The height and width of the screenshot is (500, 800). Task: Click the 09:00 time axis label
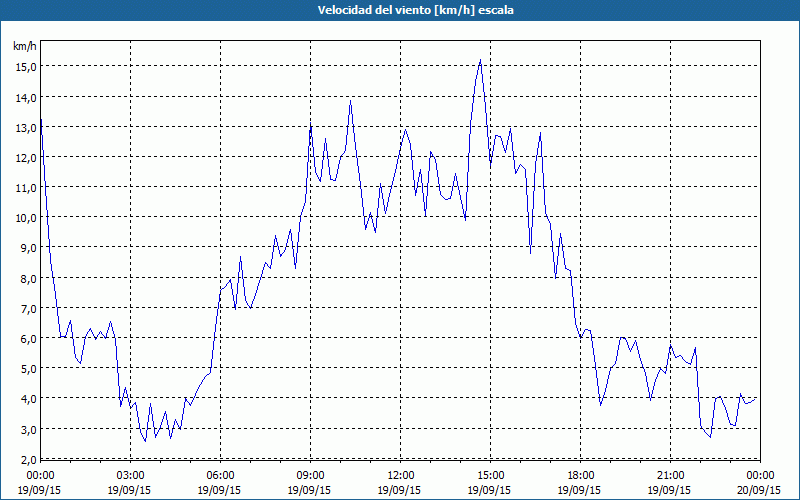click(x=310, y=476)
